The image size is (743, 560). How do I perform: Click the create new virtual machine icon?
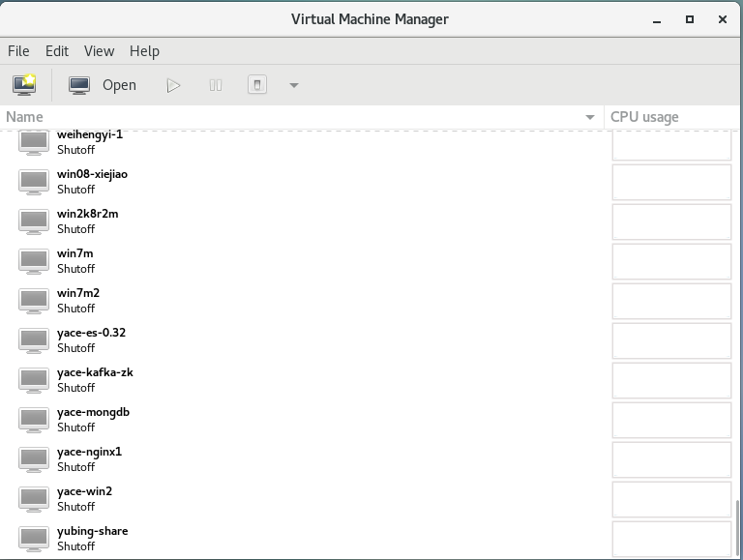[24, 85]
